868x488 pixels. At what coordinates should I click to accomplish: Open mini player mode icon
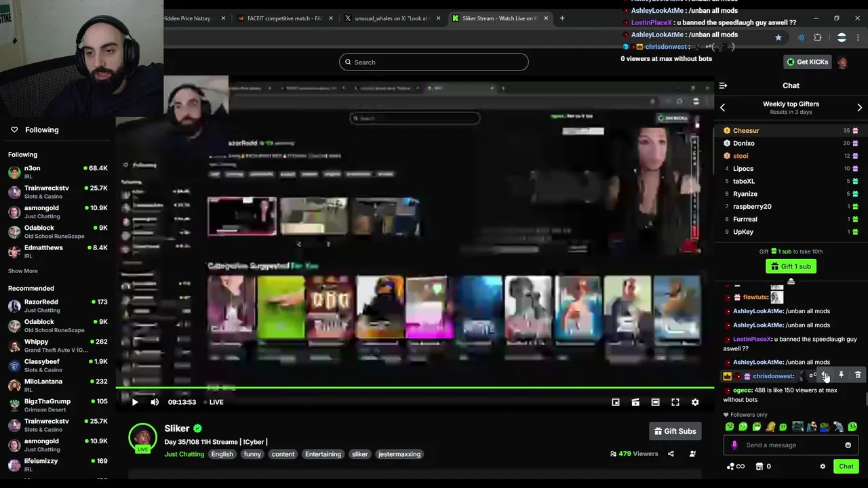[x=616, y=402]
